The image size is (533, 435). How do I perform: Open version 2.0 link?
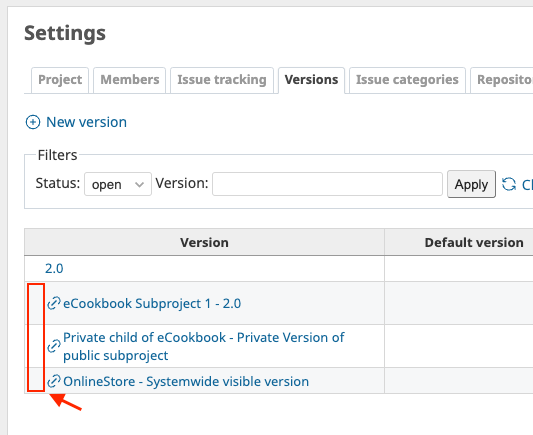coord(54,268)
